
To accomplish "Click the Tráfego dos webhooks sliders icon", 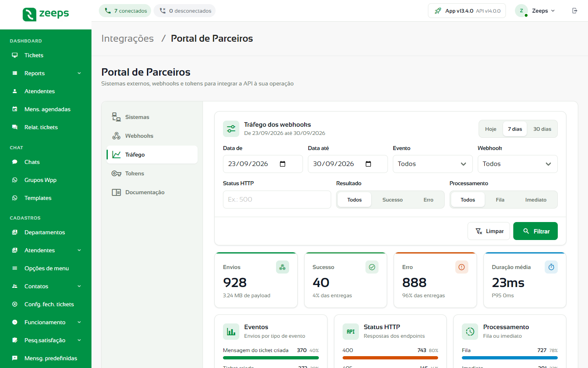I will [231, 129].
